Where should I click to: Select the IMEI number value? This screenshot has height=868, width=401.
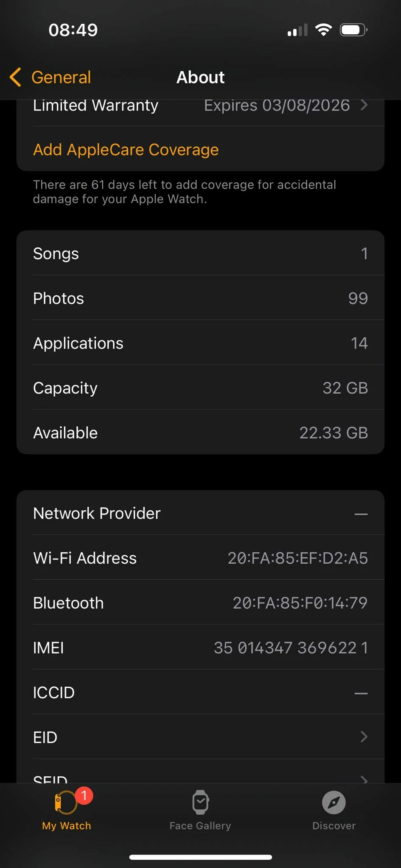(291, 648)
